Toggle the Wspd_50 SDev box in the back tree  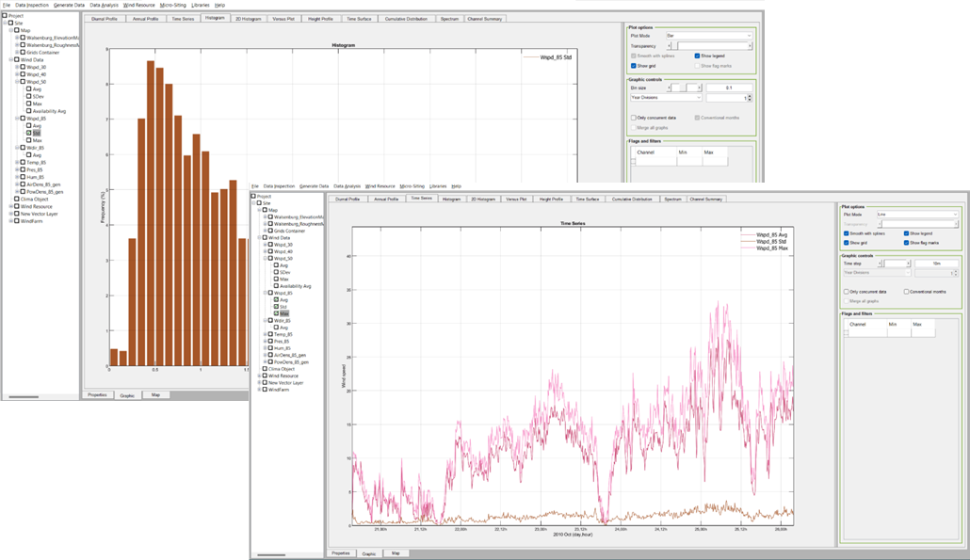click(x=29, y=96)
